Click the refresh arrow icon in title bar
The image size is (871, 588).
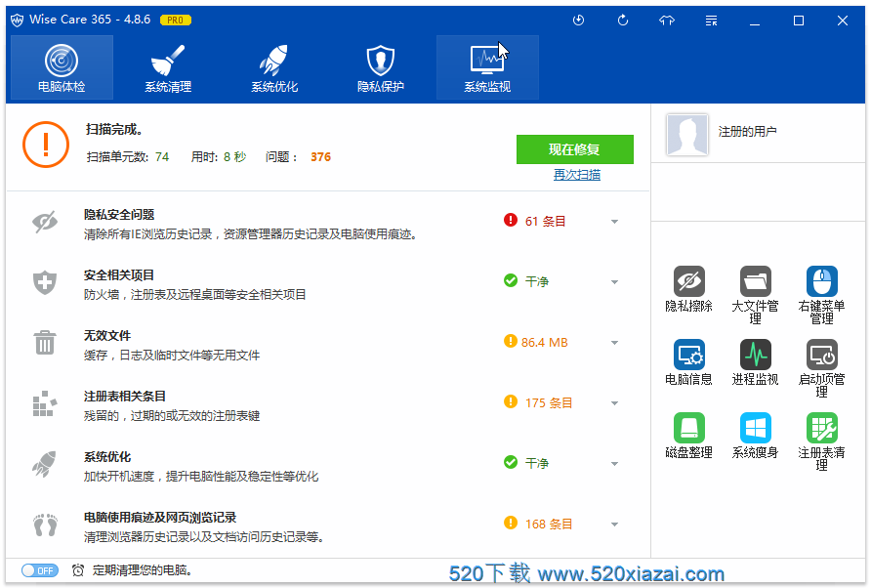[623, 21]
